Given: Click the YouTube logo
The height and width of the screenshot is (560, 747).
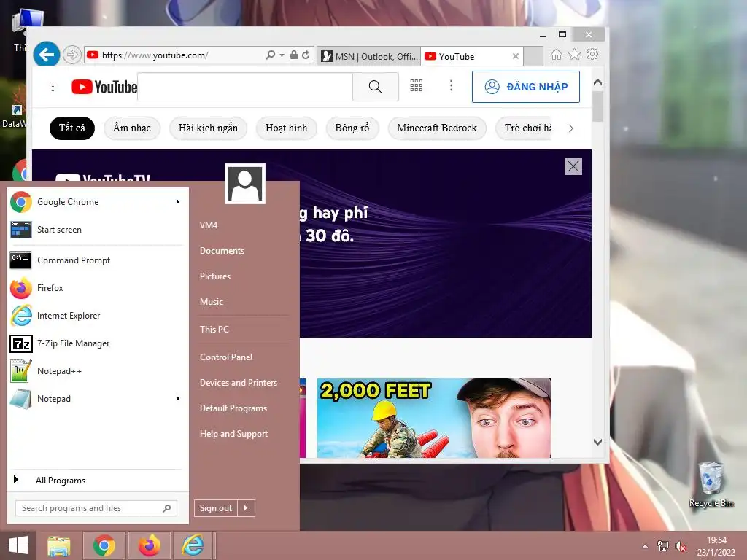Looking at the screenshot, I should coord(104,87).
